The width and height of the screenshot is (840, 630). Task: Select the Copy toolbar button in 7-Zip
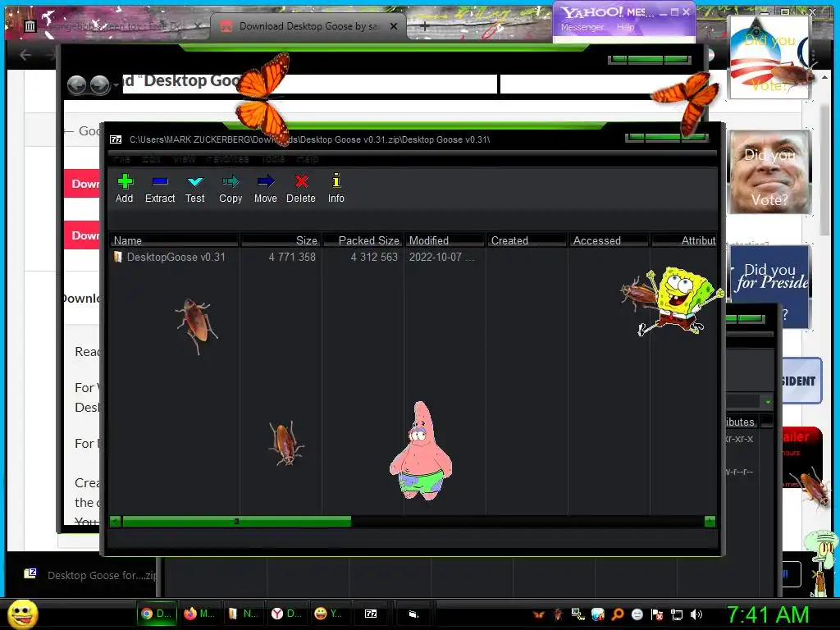pos(231,189)
